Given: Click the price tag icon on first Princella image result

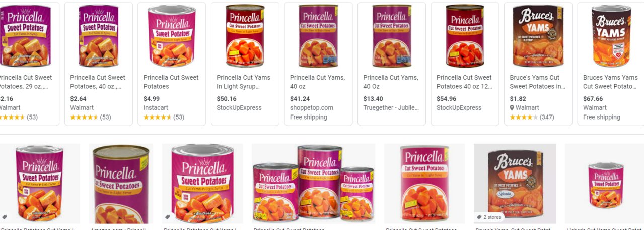Looking at the screenshot, I should (x=5, y=217).
